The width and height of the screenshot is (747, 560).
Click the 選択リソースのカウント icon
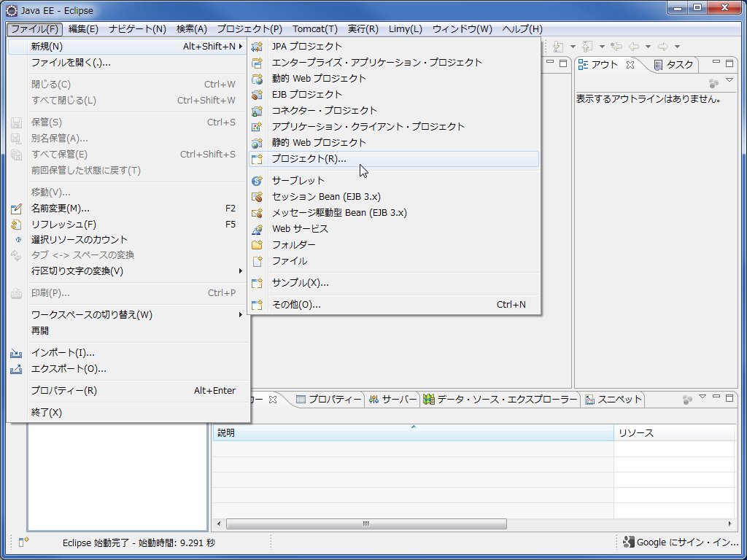18,239
